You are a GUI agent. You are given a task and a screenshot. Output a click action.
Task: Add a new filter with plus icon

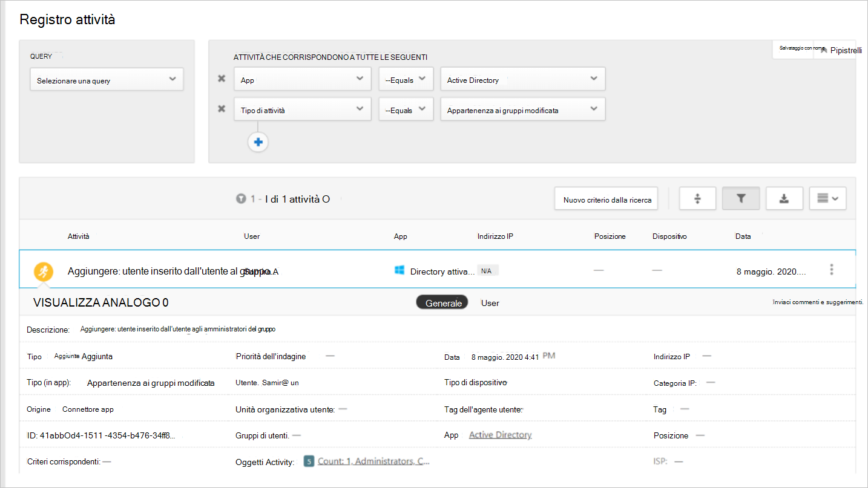258,142
